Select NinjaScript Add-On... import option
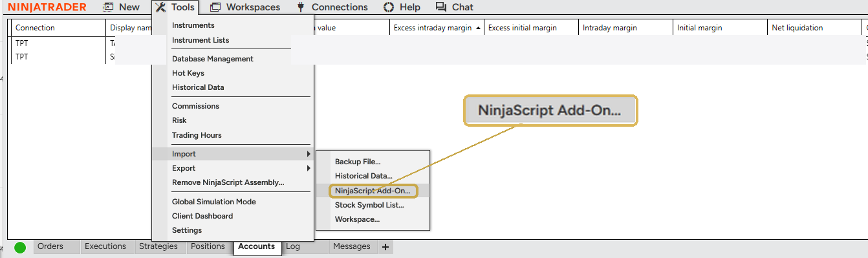This screenshot has height=258, width=868. coord(373,191)
